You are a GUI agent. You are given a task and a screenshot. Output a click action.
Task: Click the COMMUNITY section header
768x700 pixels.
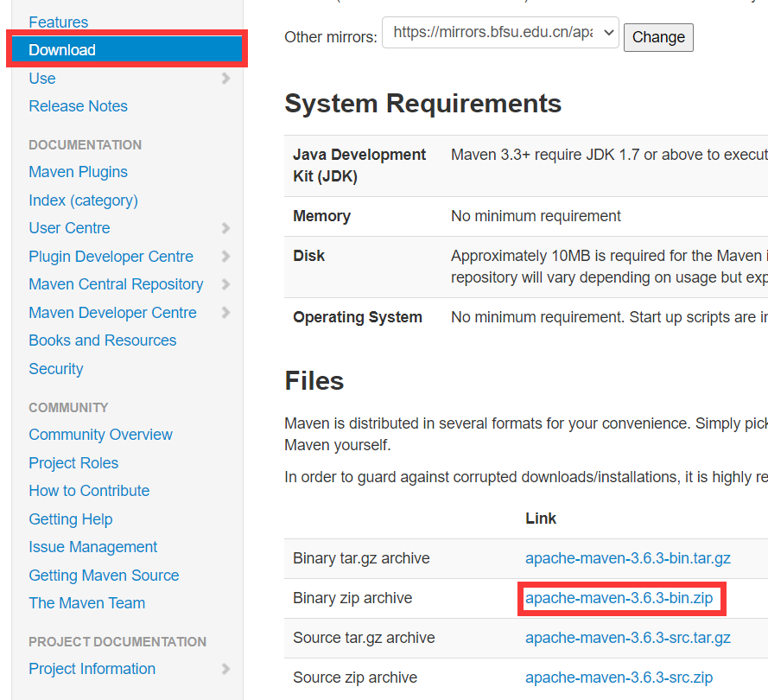pos(68,408)
